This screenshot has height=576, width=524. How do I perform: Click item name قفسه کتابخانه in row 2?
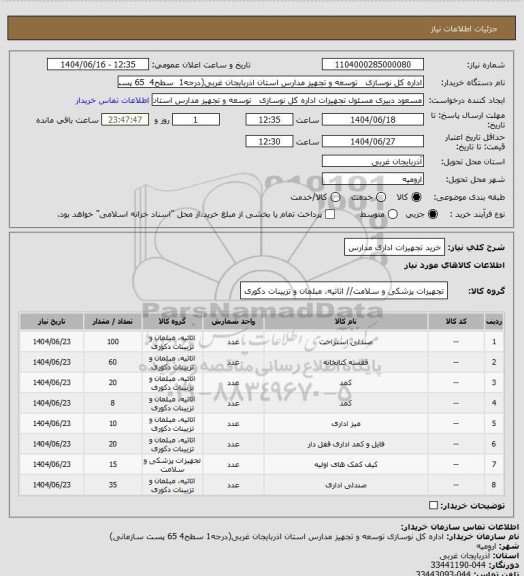click(x=345, y=363)
